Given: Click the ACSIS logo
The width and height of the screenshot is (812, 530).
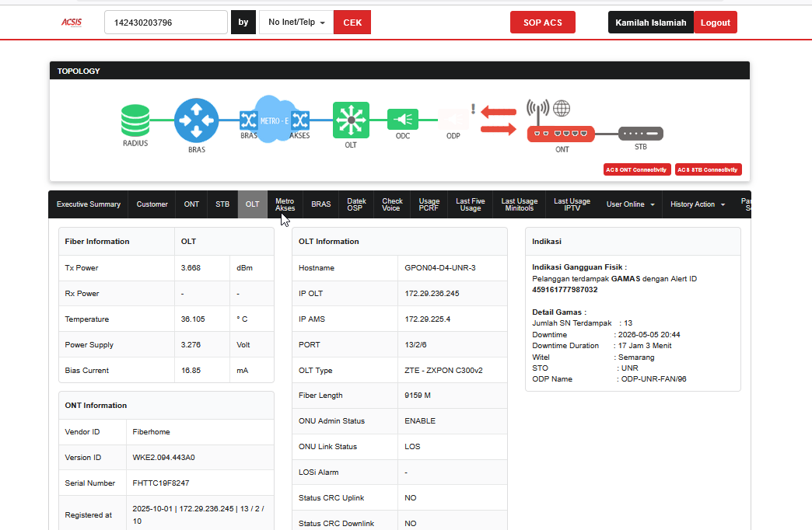Looking at the screenshot, I should [72, 23].
